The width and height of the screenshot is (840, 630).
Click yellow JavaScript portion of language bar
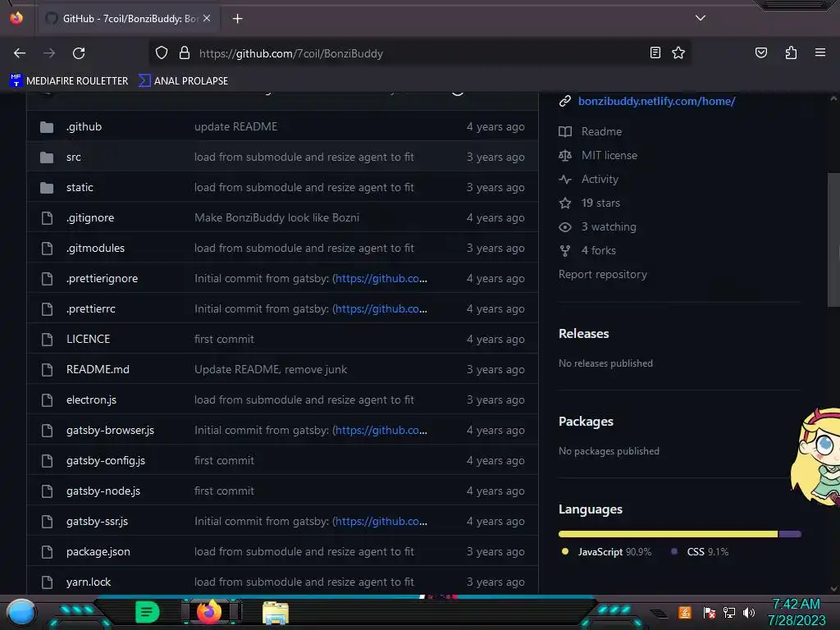(x=668, y=534)
